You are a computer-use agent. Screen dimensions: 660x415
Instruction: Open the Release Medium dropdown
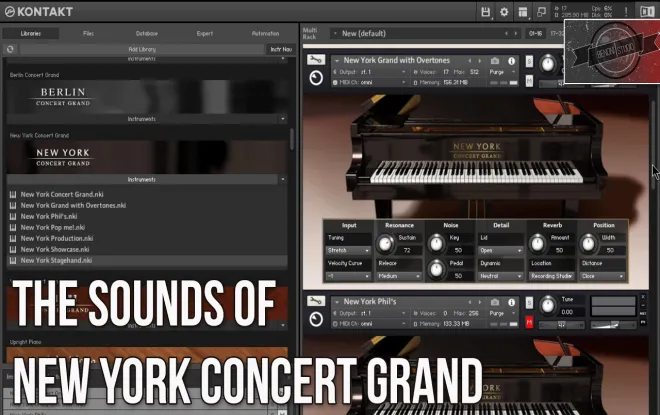pos(399,276)
